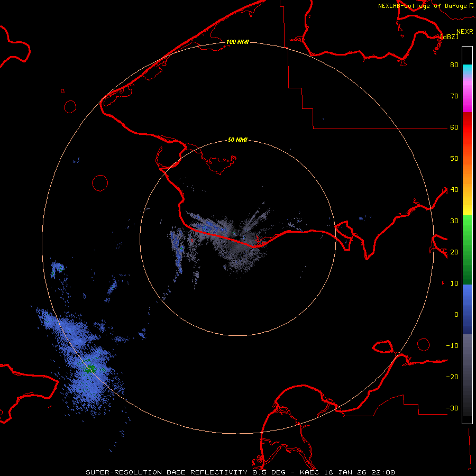Click the -20 value on the dBZ scale
The height and width of the screenshot is (476, 476).
[x=452, y=377]
